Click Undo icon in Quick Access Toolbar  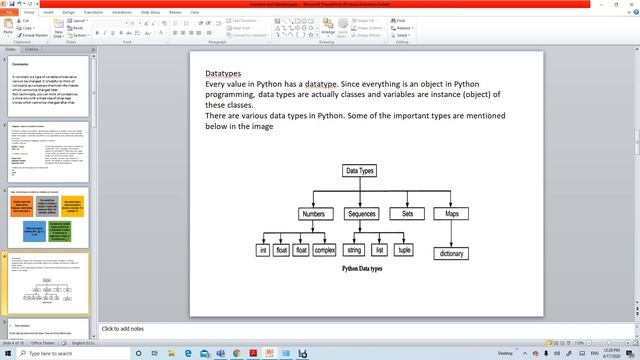[19, 4]
